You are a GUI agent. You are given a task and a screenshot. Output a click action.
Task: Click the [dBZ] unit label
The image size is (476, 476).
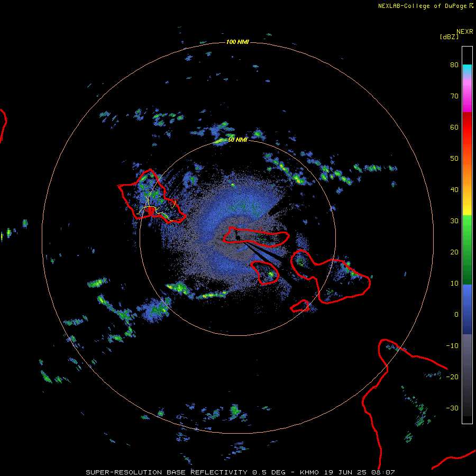449,37
